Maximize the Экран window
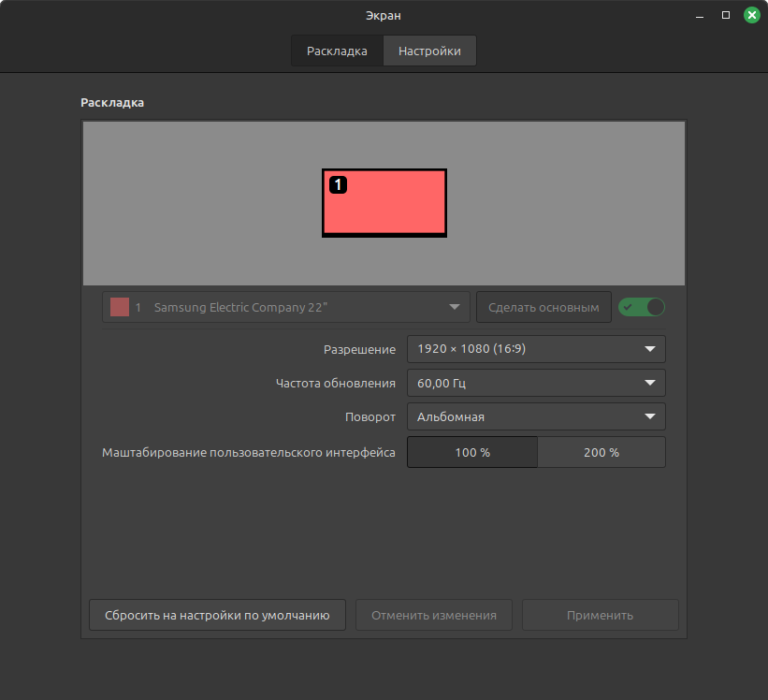 pos(726,15)
